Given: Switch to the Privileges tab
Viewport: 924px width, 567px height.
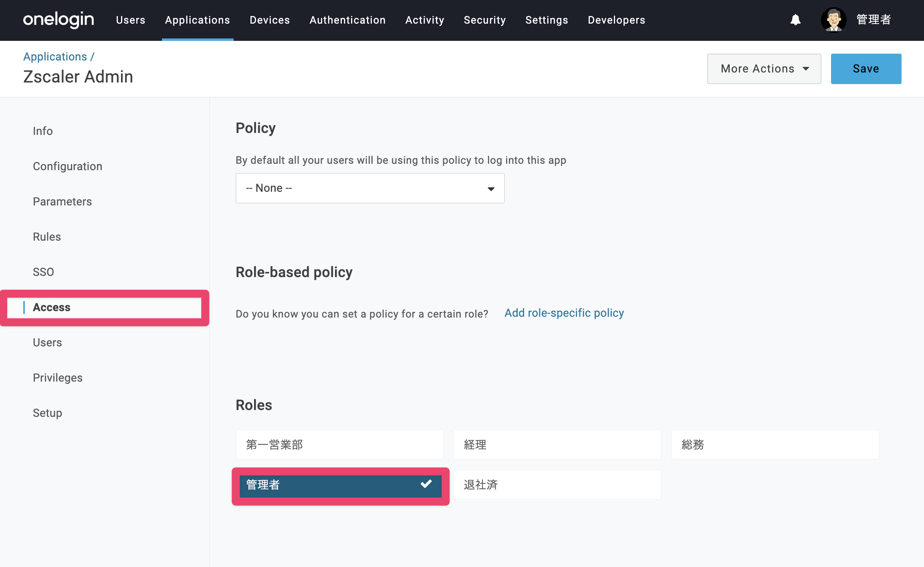Looking at the screenshot, I should point(58,378).
